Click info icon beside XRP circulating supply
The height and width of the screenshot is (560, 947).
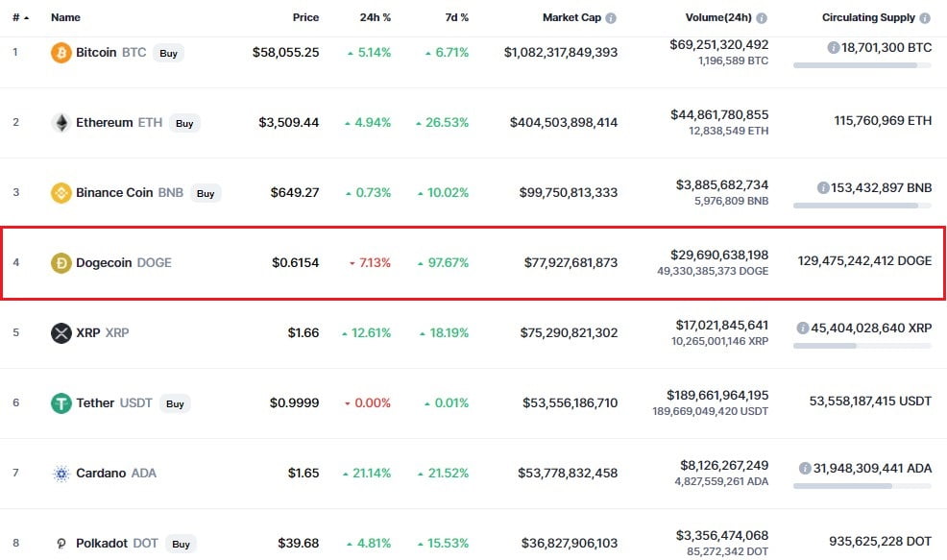point(803,328)
